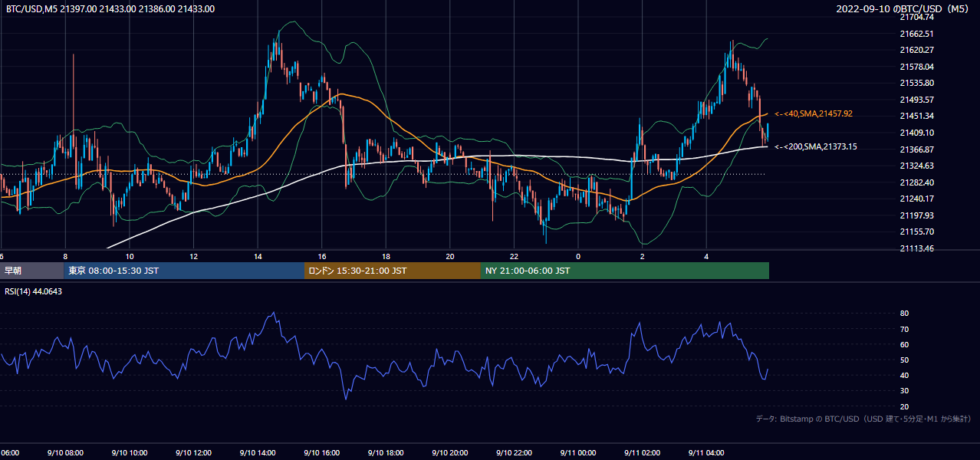980x460 pixels.
Task: Click price level 21662.51
Action: tap(916, 34)
